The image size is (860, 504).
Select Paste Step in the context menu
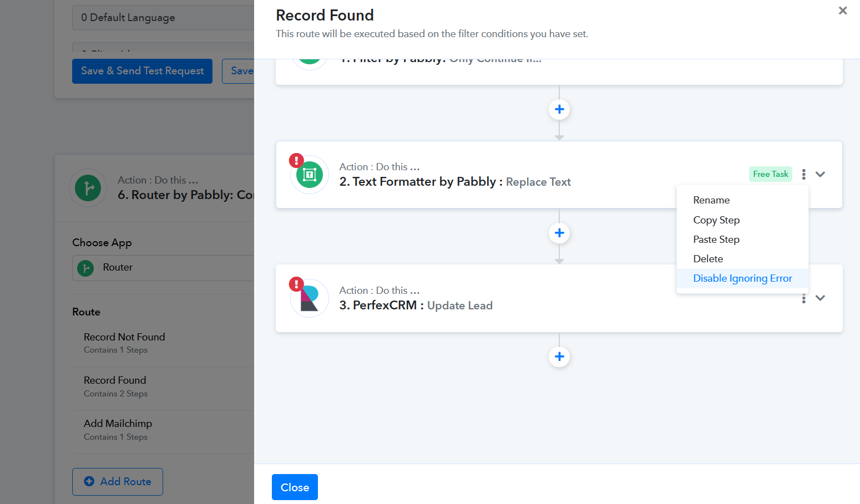click(x=742, y=240)
